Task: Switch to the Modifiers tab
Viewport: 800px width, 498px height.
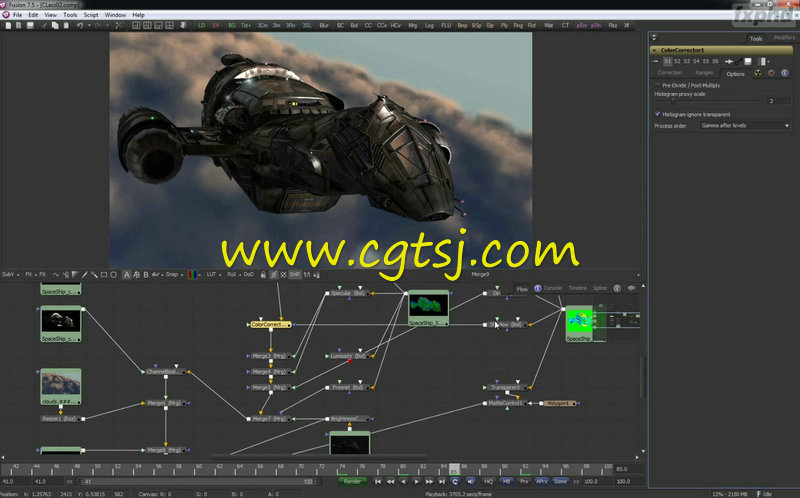Action: pos(784,38)
